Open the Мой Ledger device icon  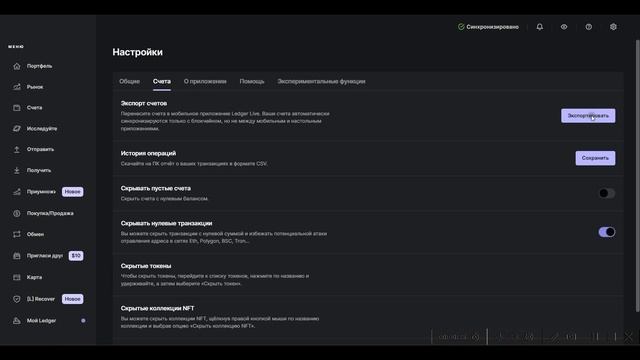[17, 321]
